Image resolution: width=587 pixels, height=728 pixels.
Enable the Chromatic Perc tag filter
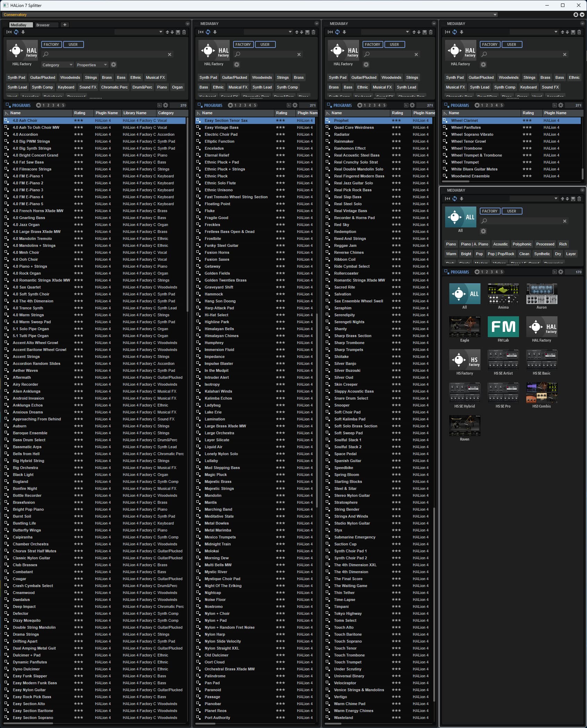click(x=114, y=87)
